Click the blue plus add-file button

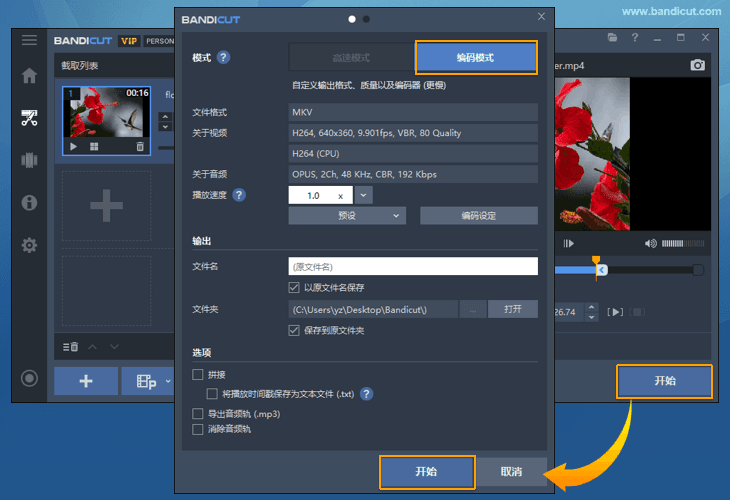tap(86, 381)
